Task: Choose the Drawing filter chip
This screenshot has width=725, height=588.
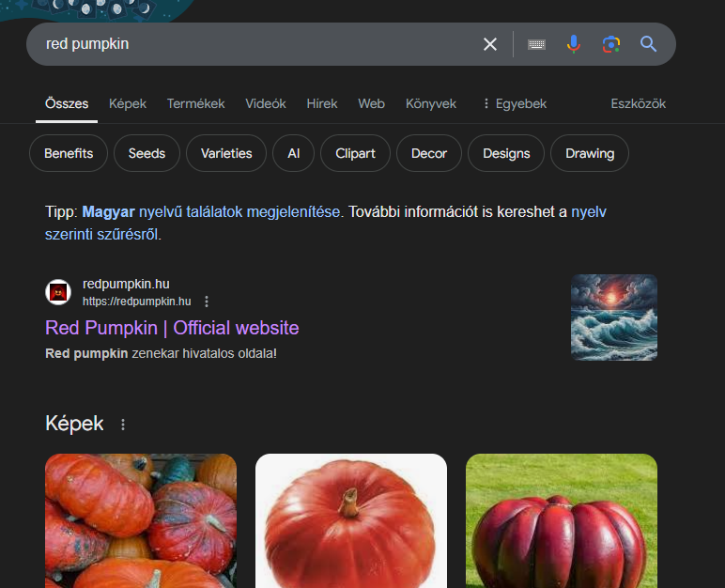Action: [590, 153]
